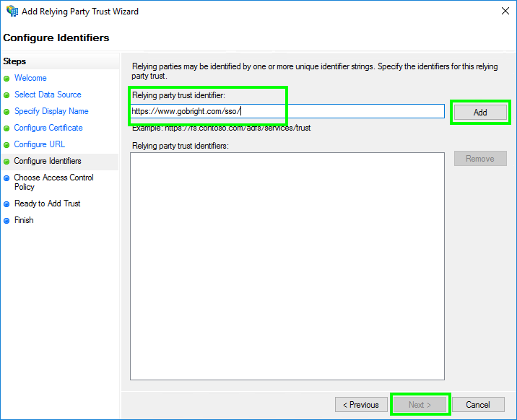This screenshot has height=420, width=517.
Task: Click inside the trust identifiers list box
Action: click(x=287, y=266)
